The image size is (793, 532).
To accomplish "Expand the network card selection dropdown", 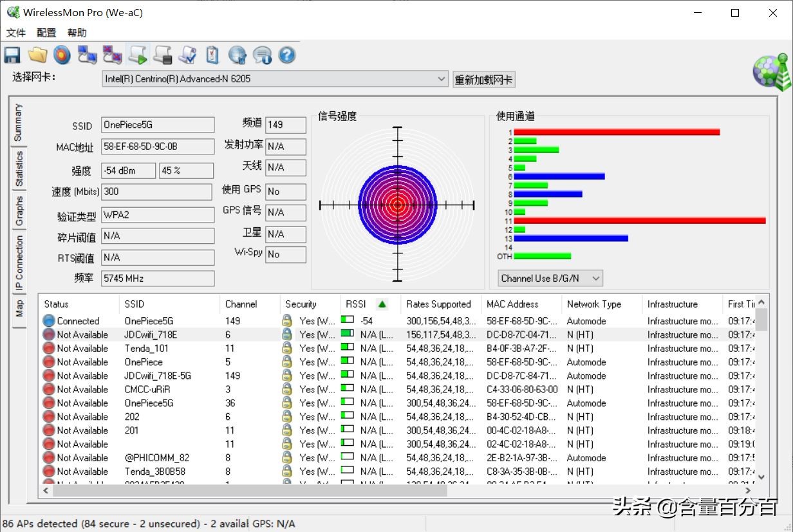I will 441,79.
